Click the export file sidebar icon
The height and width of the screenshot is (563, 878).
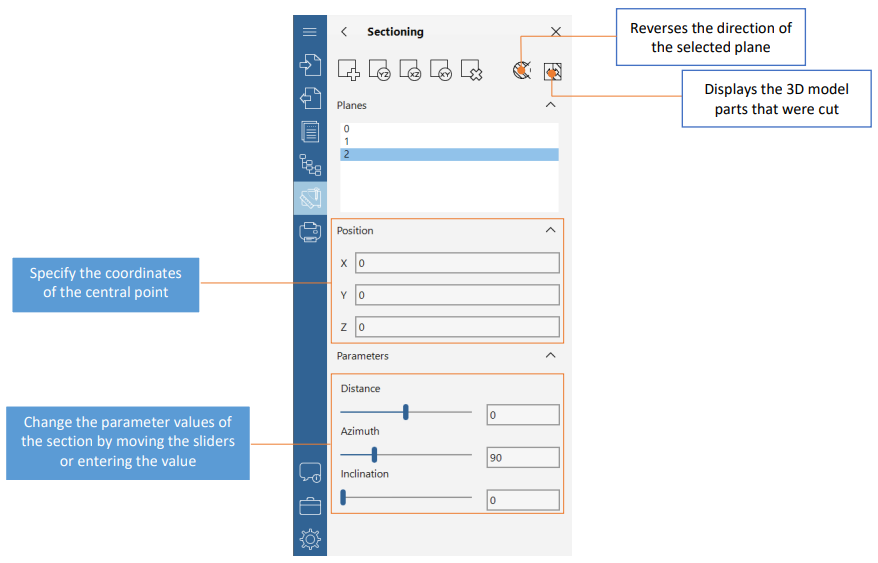pos(310,99)
